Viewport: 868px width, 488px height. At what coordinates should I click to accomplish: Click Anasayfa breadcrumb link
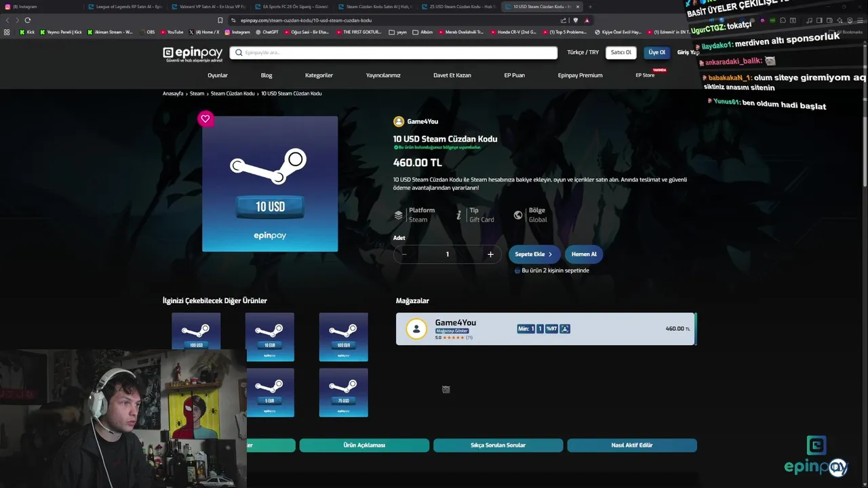click(173, 94)
